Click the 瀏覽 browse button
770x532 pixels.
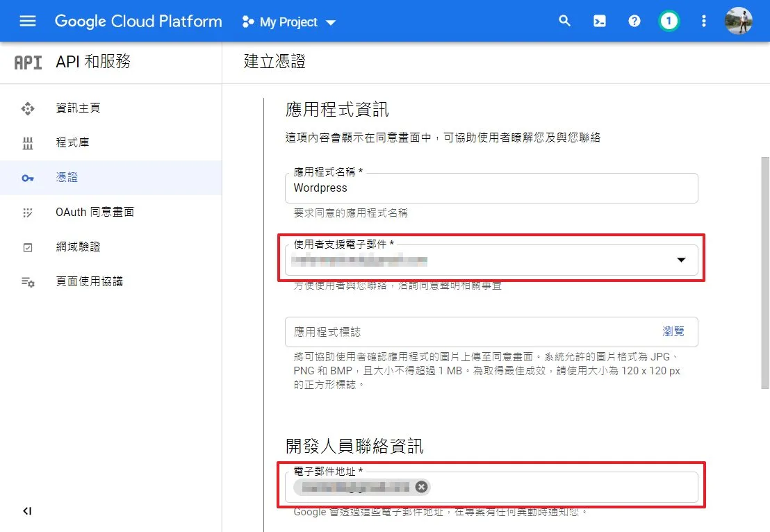[673, 331]
